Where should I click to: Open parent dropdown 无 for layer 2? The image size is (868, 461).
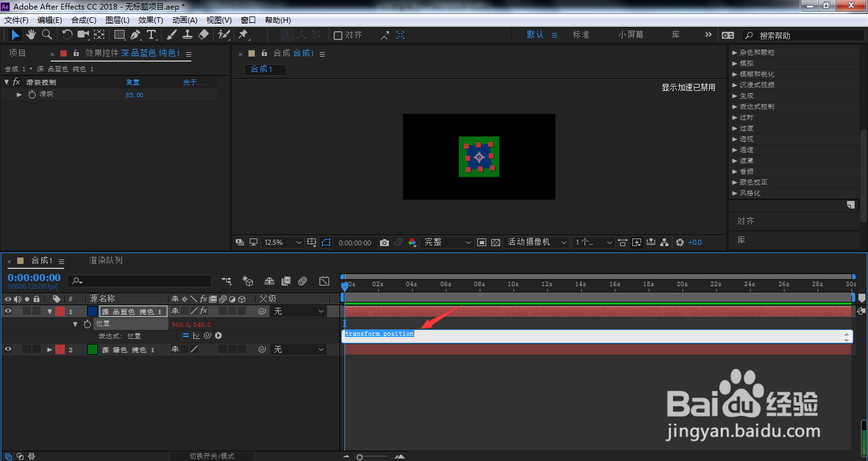click(x=298, y=350)
